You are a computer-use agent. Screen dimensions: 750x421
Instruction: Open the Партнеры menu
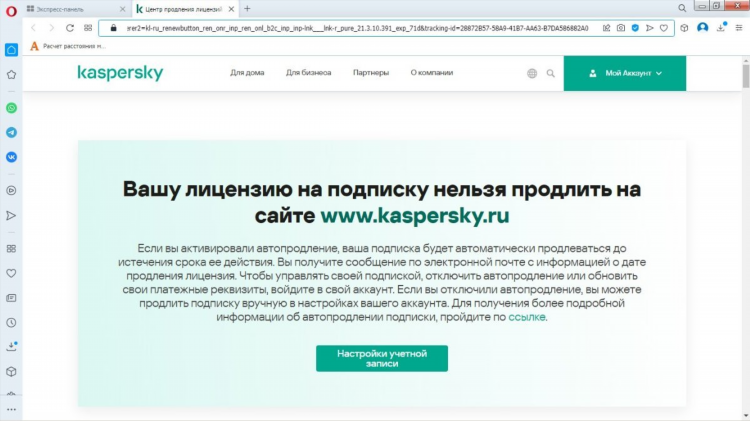click(x=371, y=73)
